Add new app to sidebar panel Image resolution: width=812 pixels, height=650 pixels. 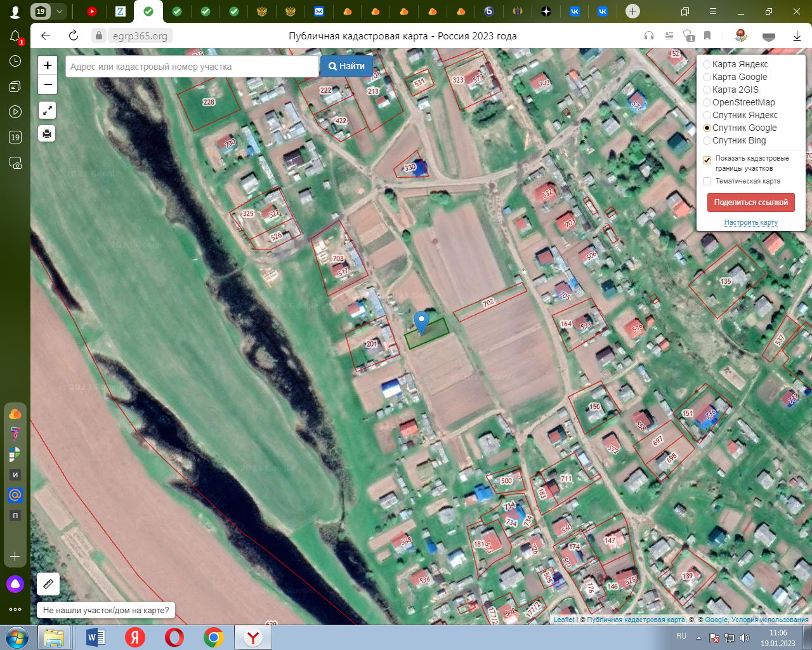(15, 557)
